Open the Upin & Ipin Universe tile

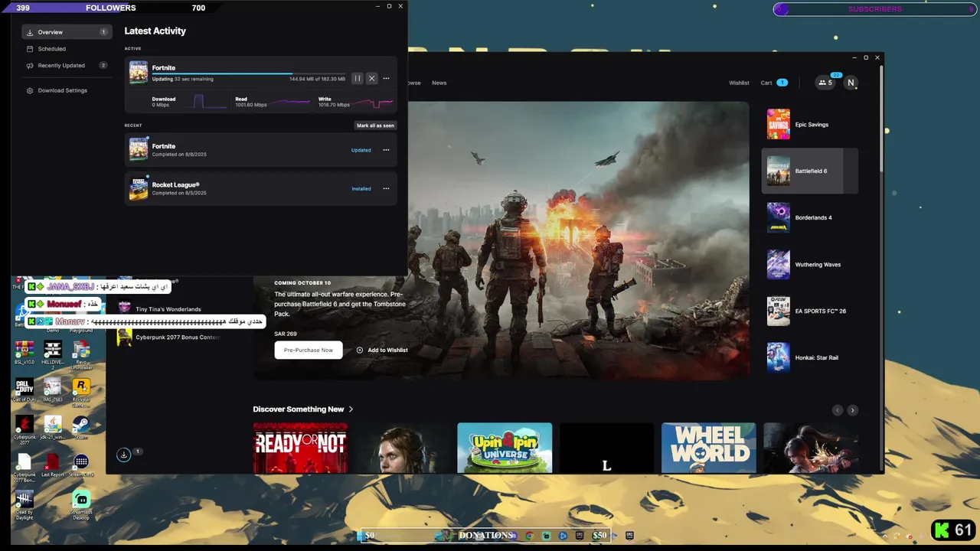coord(505,448)
